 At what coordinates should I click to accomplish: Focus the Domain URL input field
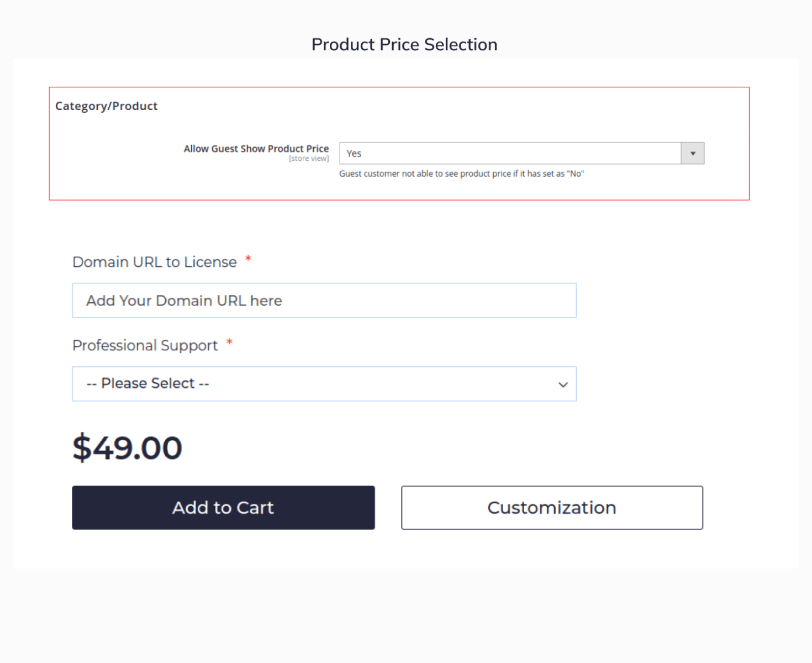pyautogui.click(x=324, y=301)
